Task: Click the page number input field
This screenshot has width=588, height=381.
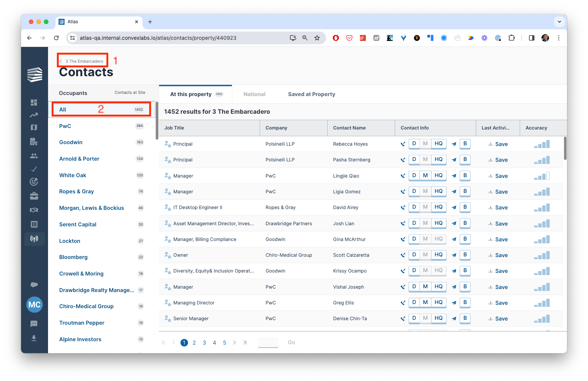Action: [268, 342]
